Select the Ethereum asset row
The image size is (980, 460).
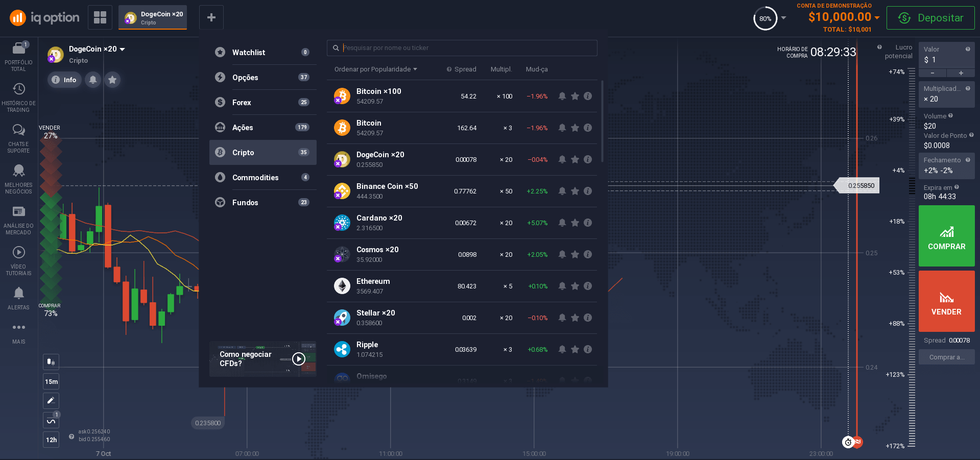[462, 286]
